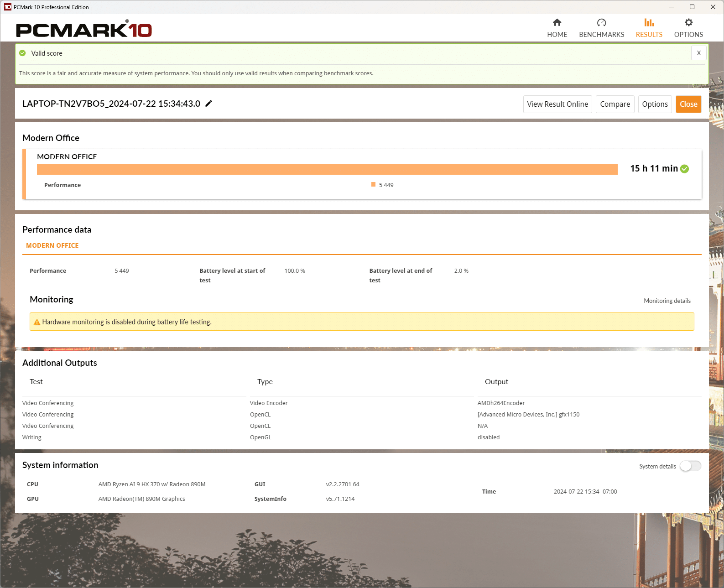Click the 100.0 % battery start value
The height and width of the screenshot is (588, 724).
[295, 271]
